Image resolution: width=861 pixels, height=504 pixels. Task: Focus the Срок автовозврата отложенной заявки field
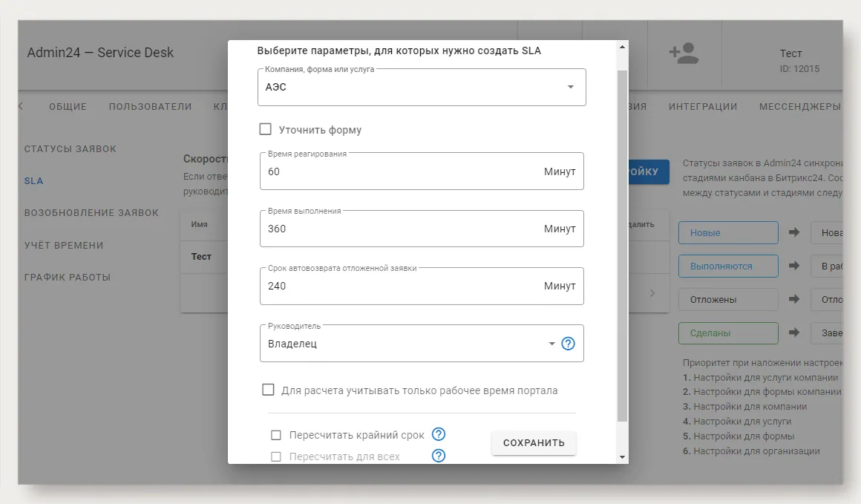point(422,286)
